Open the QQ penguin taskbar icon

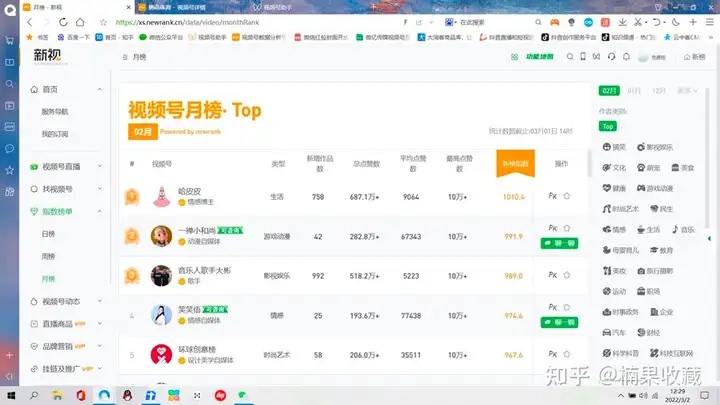click(127, 395)
